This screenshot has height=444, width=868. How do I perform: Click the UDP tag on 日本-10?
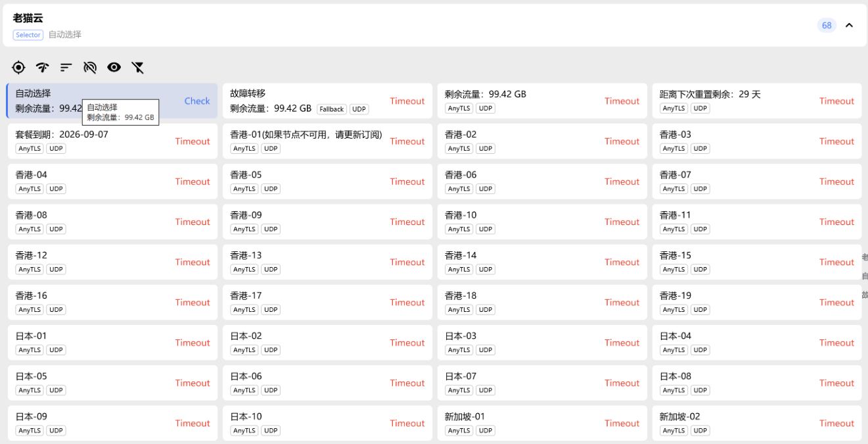click(271, 431)
